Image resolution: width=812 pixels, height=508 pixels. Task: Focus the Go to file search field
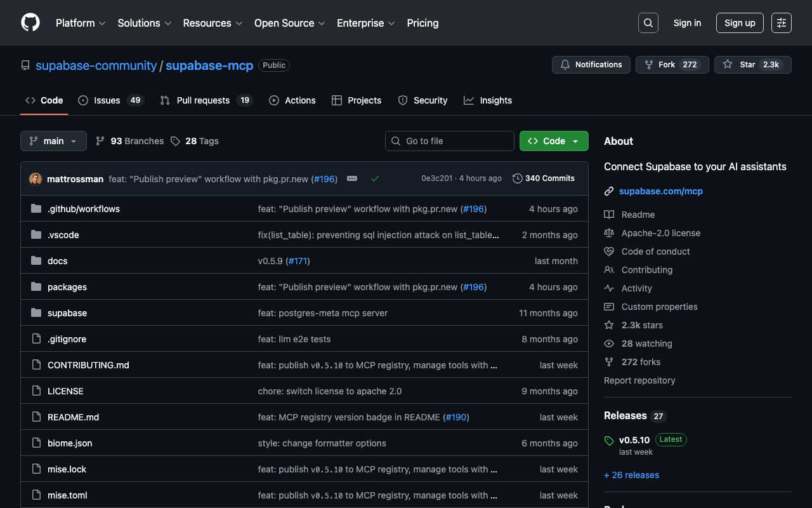450,141
